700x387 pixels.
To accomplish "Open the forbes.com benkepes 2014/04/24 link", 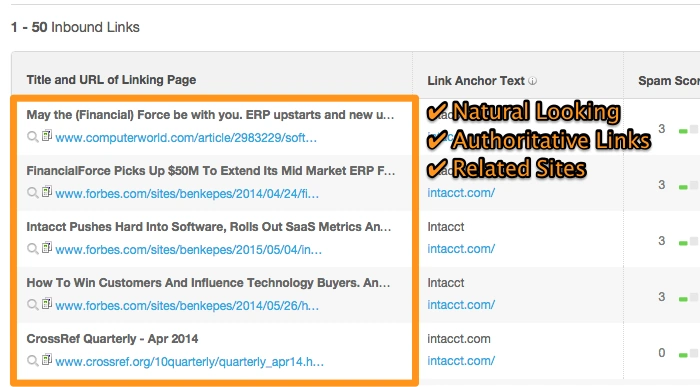I will (x=187, y=194).
